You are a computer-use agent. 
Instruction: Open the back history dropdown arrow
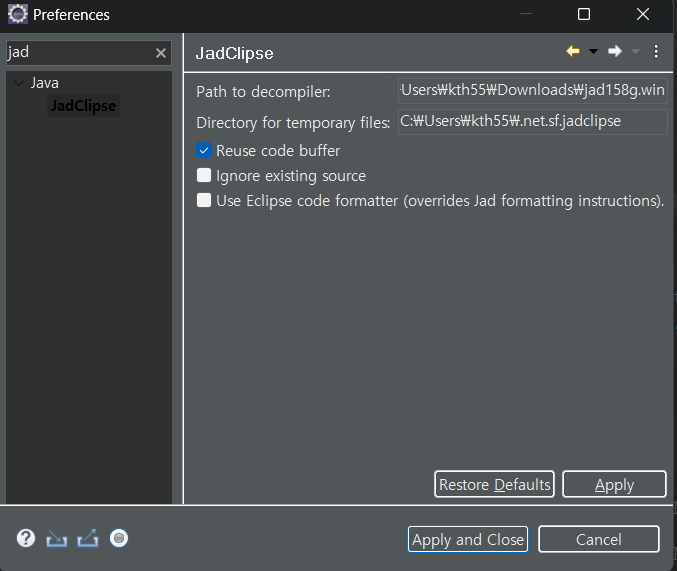click(x=593, y=51)
